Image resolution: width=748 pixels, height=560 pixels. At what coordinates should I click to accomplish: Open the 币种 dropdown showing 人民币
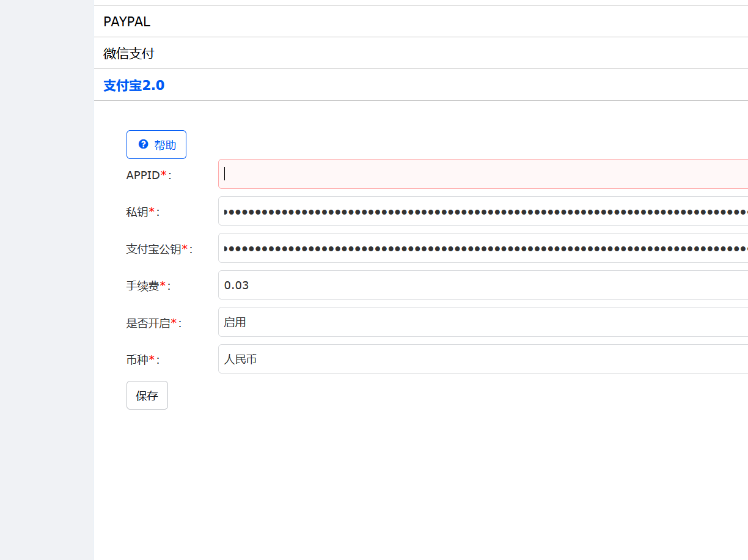(x=483, y=359)
